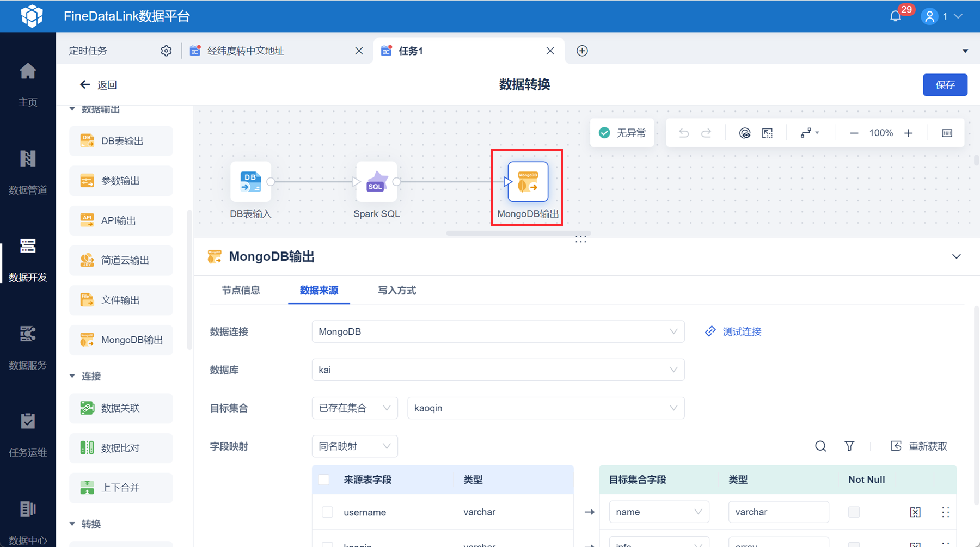Screen dimensions: 980x547
Task: Collapse the 连接 section in sidebar
Action: pyautogui.click(x=72, y=376)
